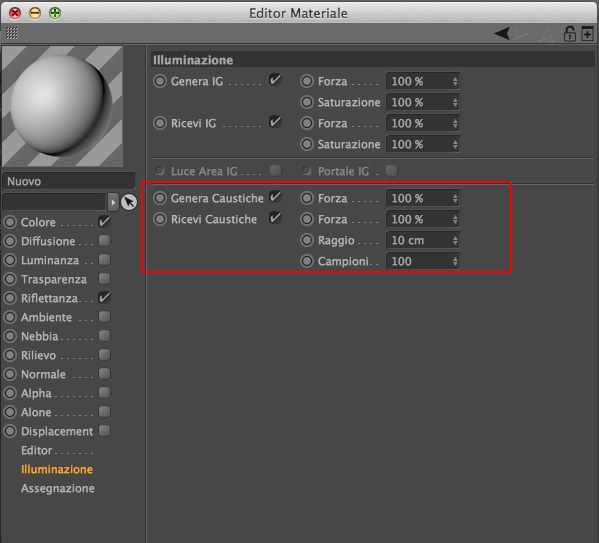
Task: Click the lock icon in the toolbar
Action: 570,34
